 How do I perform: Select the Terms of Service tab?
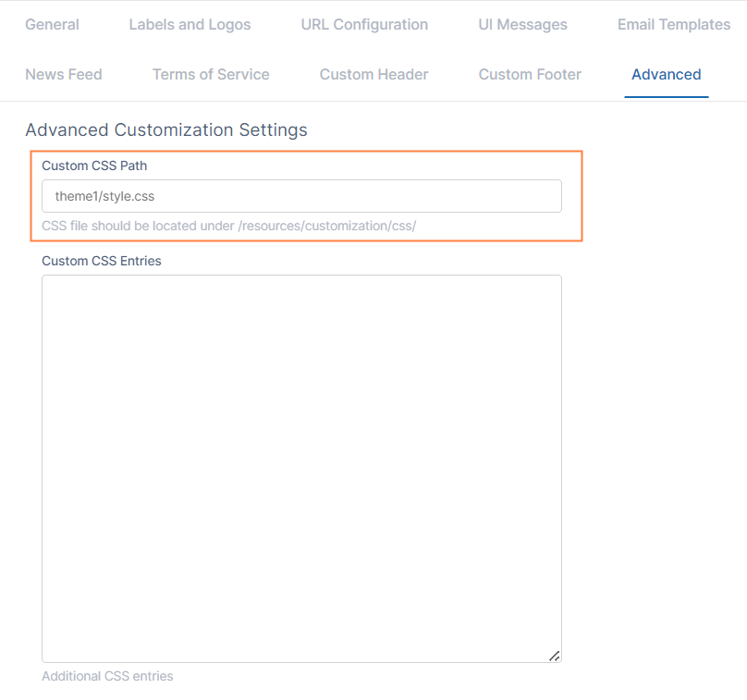[x=210, y=74]
